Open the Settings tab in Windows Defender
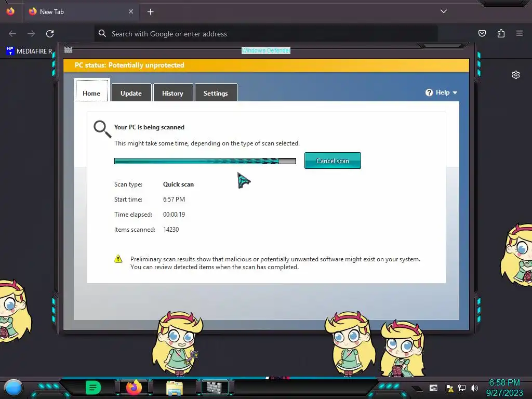Image resolution: width=532 pixels, height=399 pixels. point(216,93)
